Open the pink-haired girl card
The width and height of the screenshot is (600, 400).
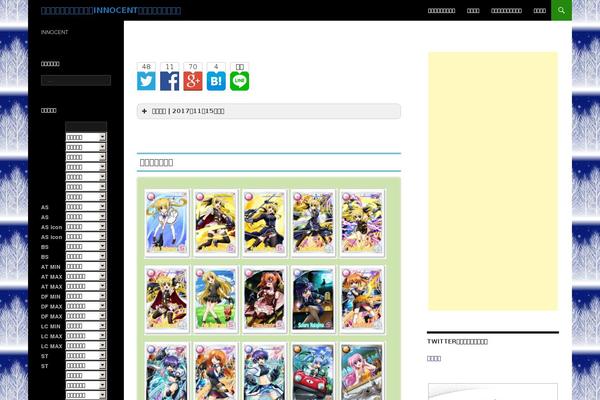(x=362, y=371)
